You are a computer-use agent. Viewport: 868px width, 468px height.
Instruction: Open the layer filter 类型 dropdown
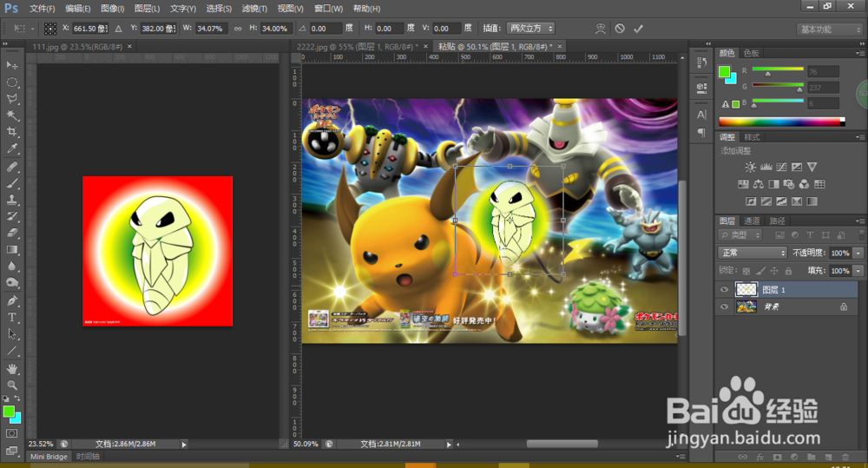741,235
